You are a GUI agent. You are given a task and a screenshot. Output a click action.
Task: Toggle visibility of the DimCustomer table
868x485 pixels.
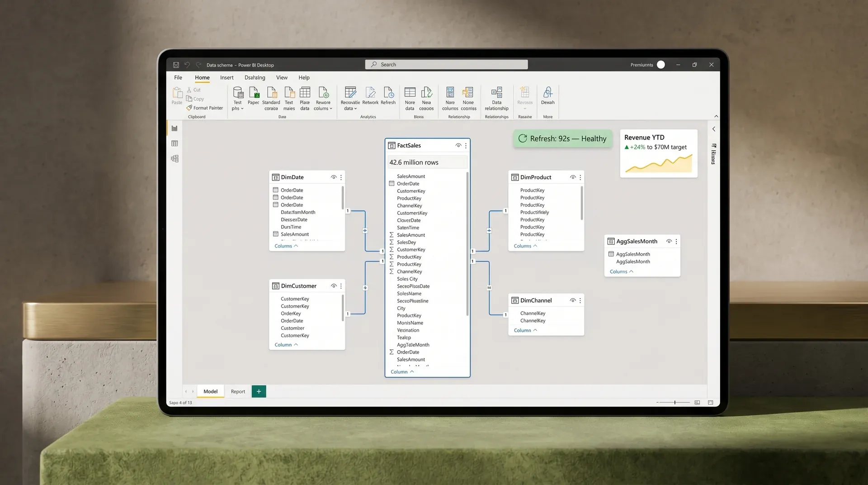coord(334,286)
